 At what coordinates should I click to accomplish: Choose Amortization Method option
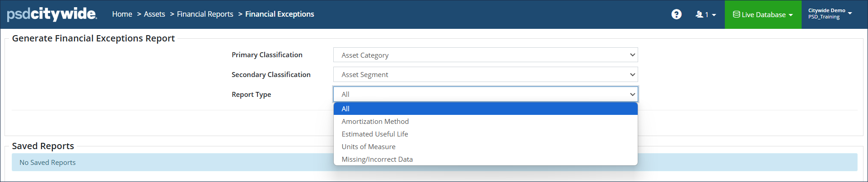point(375,122)
